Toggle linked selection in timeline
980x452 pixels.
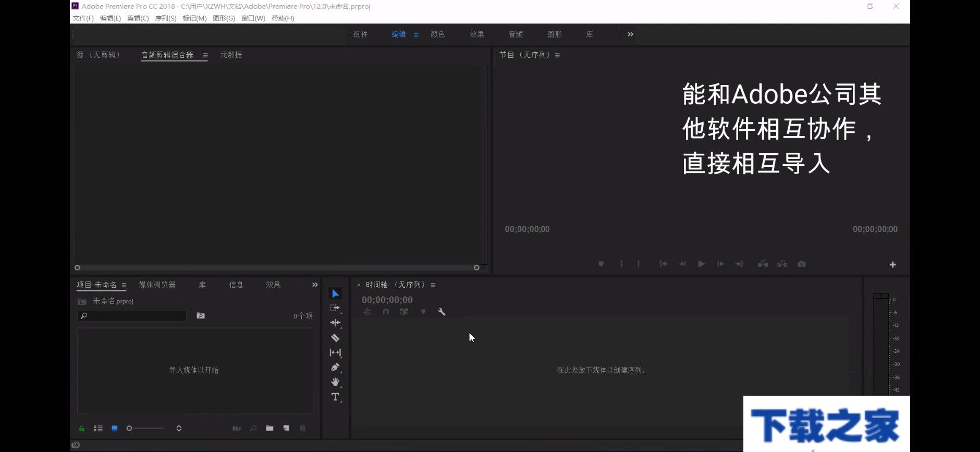click(x=404, y=312)
